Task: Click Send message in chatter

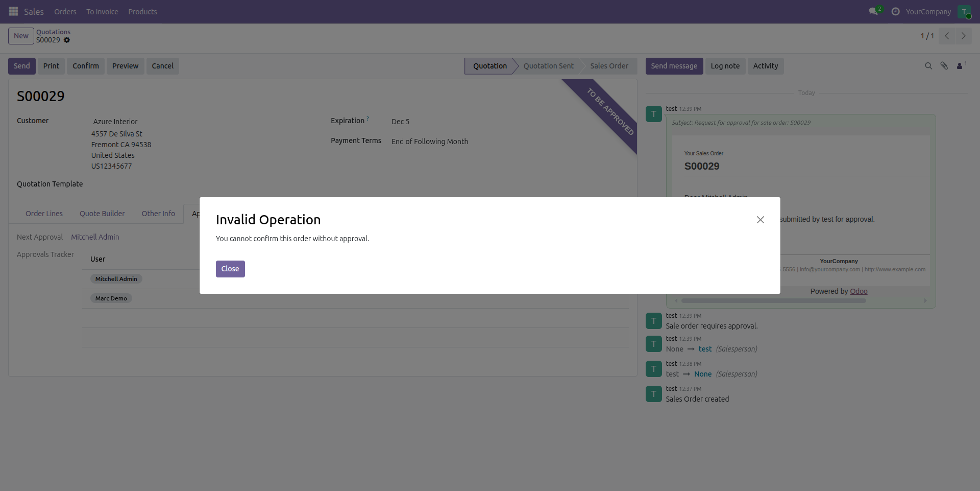Action: (x=674, y=66)
